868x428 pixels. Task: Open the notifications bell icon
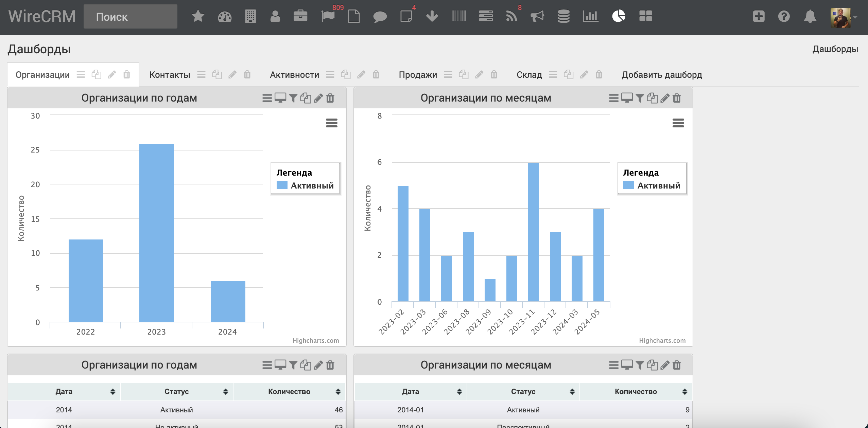click(810, 16)
